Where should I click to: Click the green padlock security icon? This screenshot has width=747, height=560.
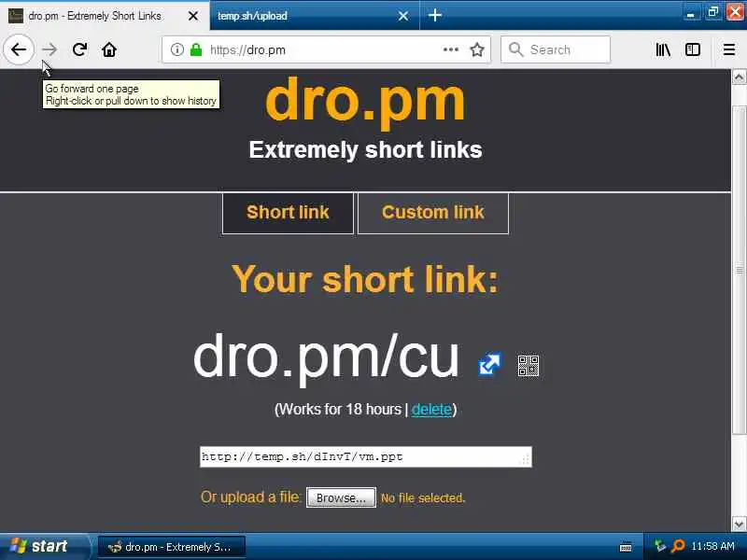pyautogui.click(x=196, y=49)
